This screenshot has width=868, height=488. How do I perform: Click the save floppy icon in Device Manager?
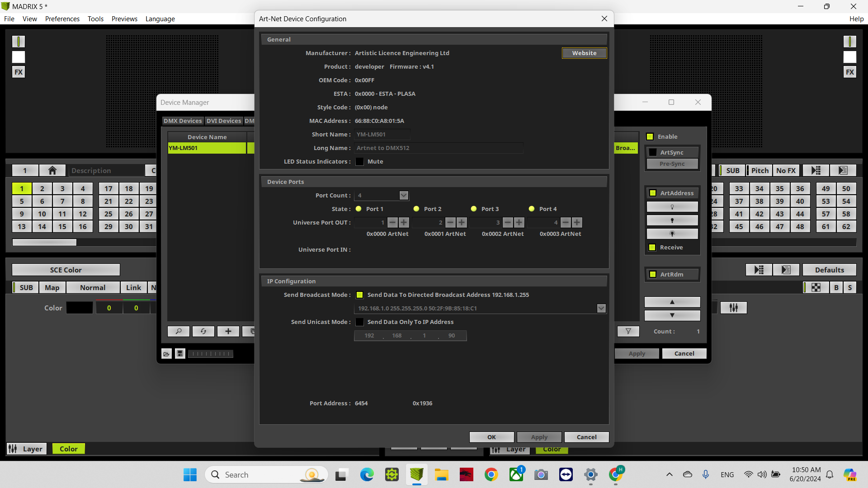click(x=180, y=353)
